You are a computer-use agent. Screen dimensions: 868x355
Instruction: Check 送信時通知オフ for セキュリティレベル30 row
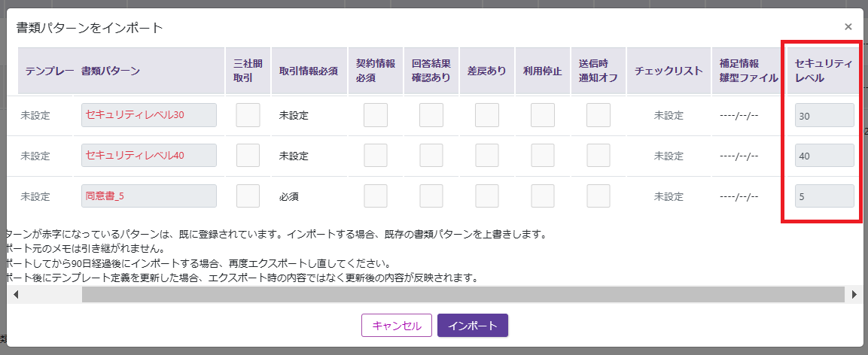pos(598,115)
